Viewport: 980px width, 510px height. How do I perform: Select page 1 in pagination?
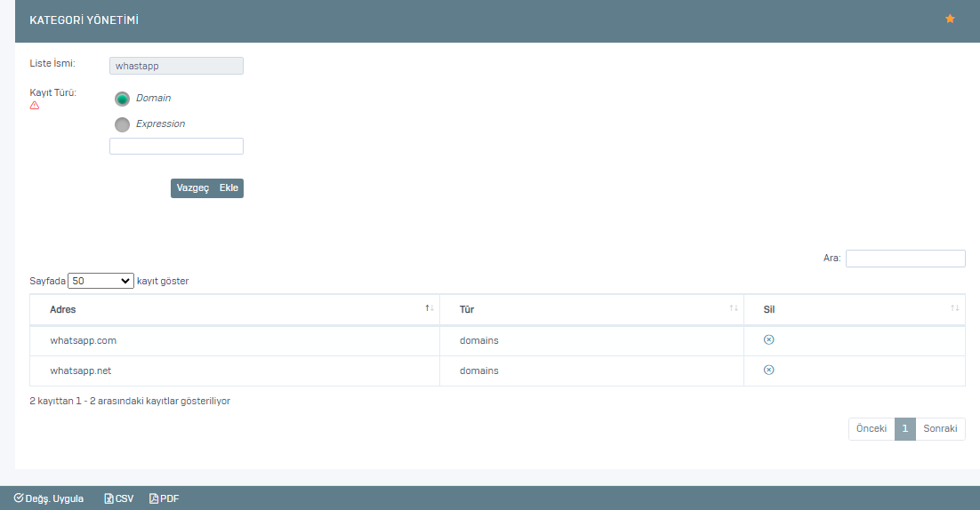(x=905, y=428)
